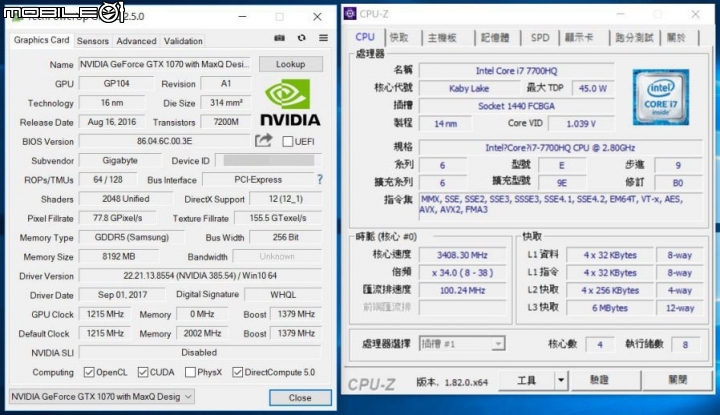This screenshot has width=720, height=415.
Task: Click the CPU-Z title bar icon
Action: [350, 14]
